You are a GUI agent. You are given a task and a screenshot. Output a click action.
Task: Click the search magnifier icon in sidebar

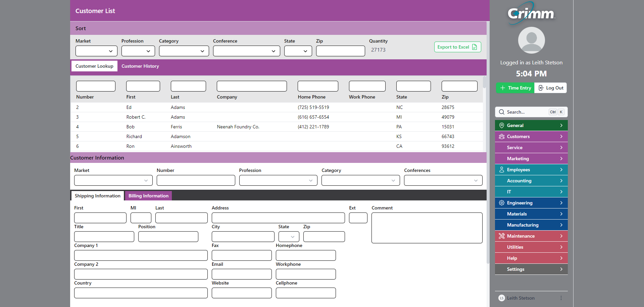[x=502, y=112]
